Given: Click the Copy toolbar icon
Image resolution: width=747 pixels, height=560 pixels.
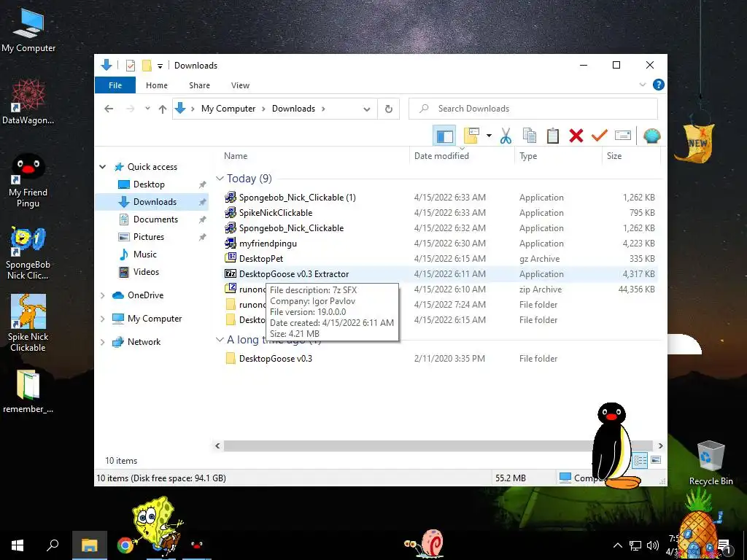Looking at the screenshot, I should [x=530, y=136].
